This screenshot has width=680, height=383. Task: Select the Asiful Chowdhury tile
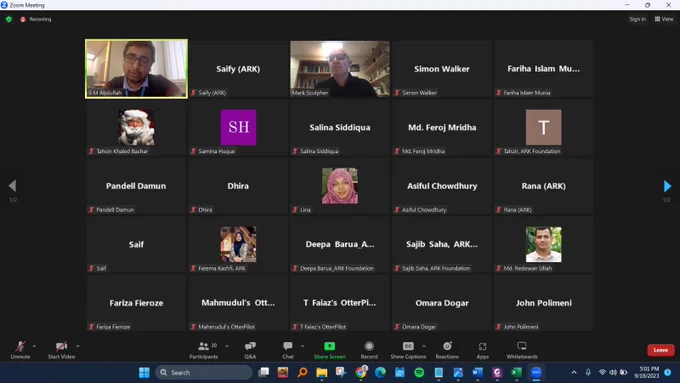click(441, 186)
